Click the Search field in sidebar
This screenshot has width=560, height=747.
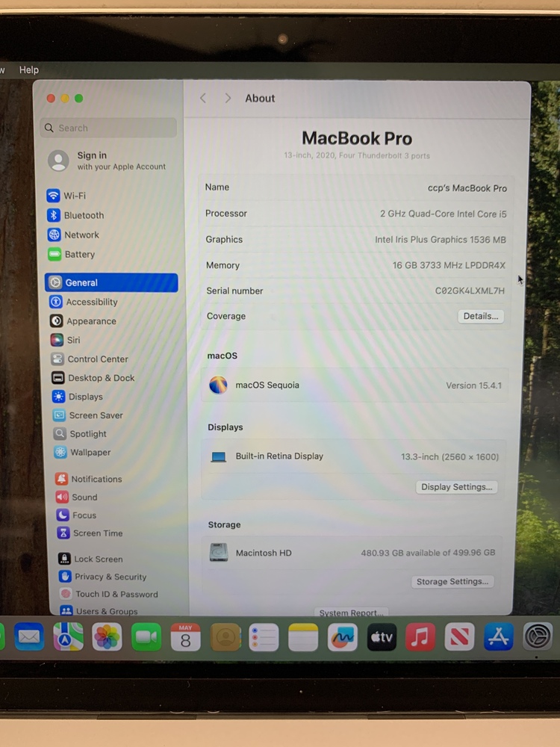108,128
